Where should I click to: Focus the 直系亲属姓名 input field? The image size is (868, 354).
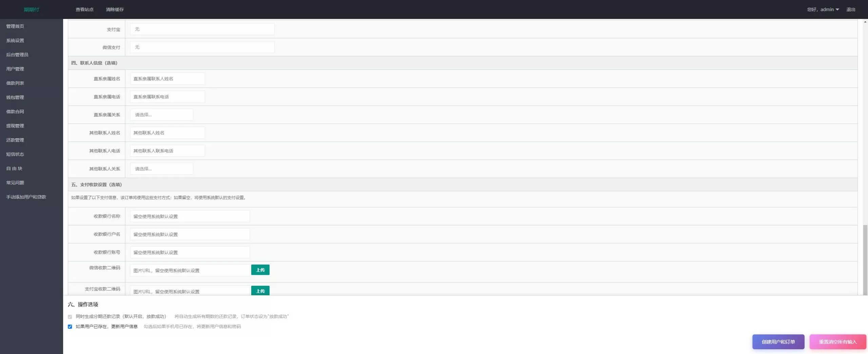tap(167, 79)
